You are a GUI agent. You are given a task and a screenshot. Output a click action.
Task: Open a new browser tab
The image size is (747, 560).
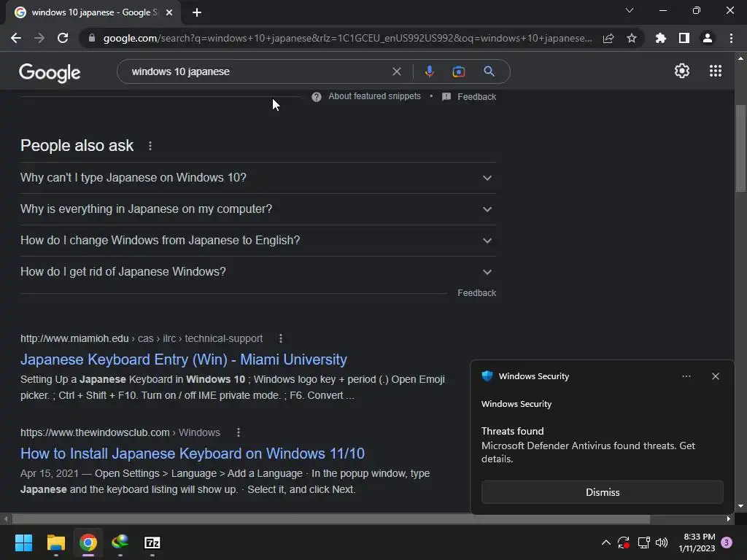(x=197, y=12)
